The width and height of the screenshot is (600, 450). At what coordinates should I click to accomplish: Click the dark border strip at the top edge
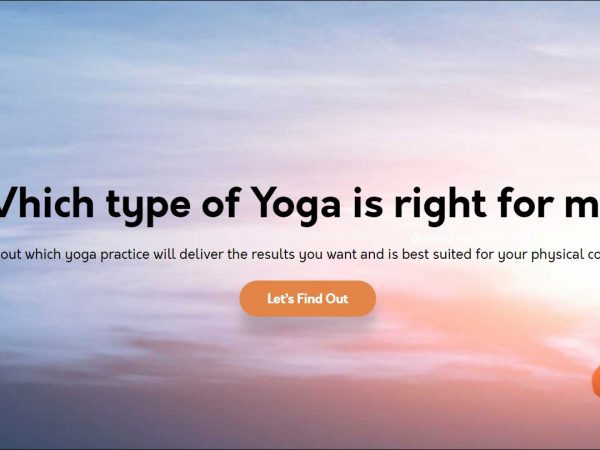(300, 1)
